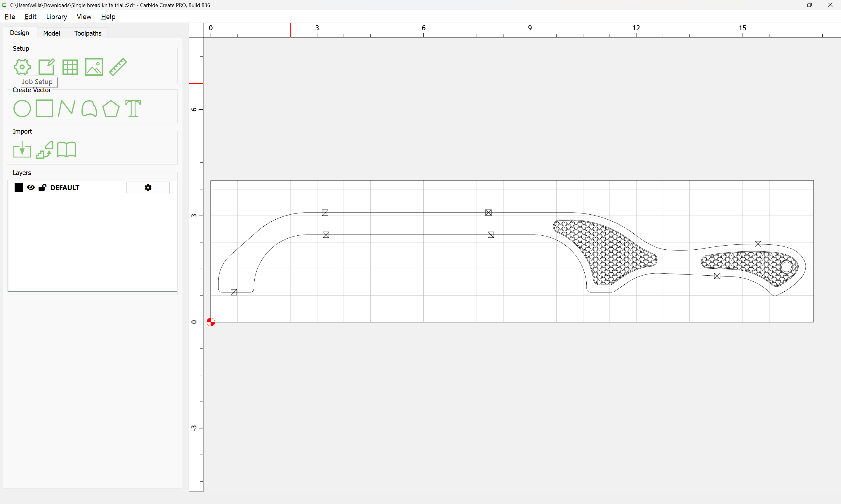The image size is (841, 504).
Task: Switch to the Toolpaths tab
Action: [88, 33]
